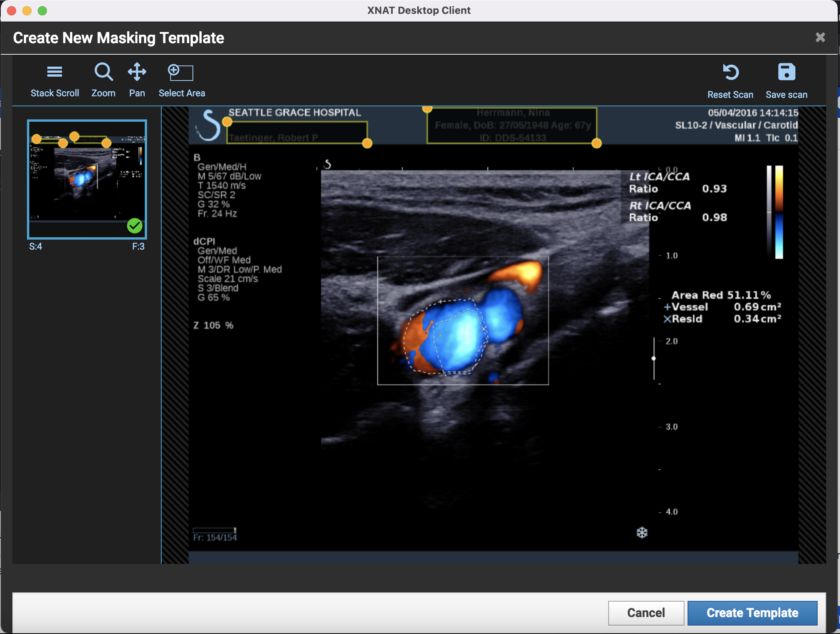Click the Fr: 154/154 frame progress bar
Viewport: 840px width, 634px height.
point(214,530)
